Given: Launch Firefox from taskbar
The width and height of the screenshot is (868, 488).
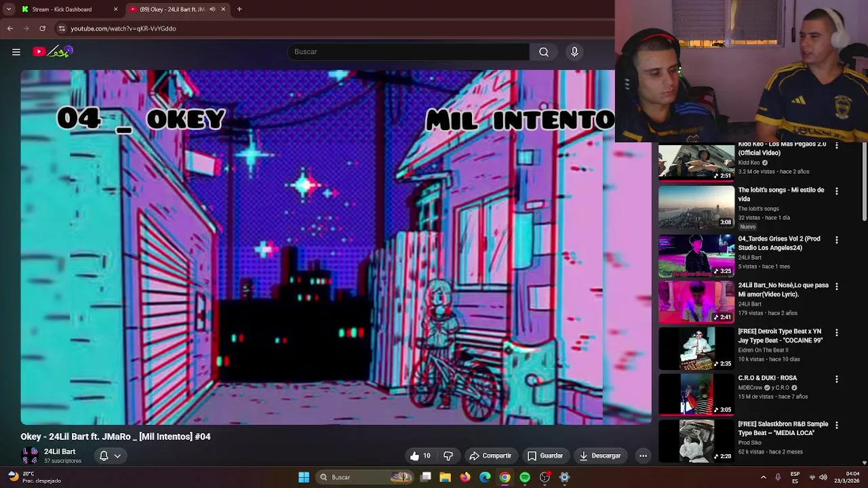Looking at the screenshot, I should click(465, 477).
